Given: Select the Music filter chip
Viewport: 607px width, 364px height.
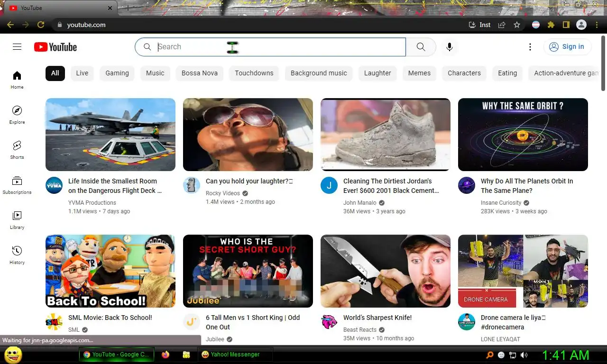Looking at the screenshot, I should 155,73.
